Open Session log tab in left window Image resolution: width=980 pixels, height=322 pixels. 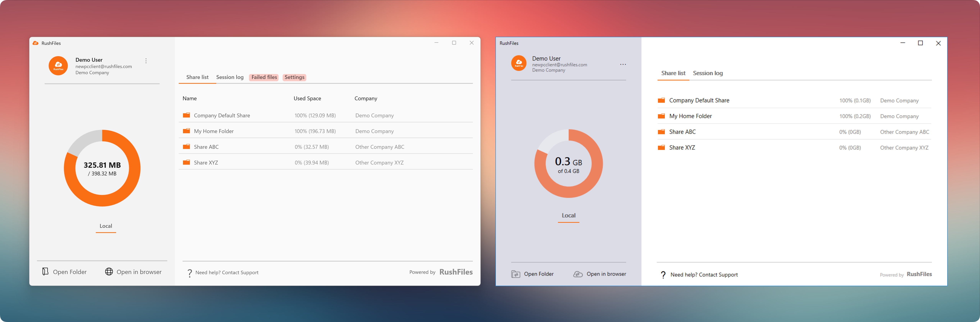[230, 77]
